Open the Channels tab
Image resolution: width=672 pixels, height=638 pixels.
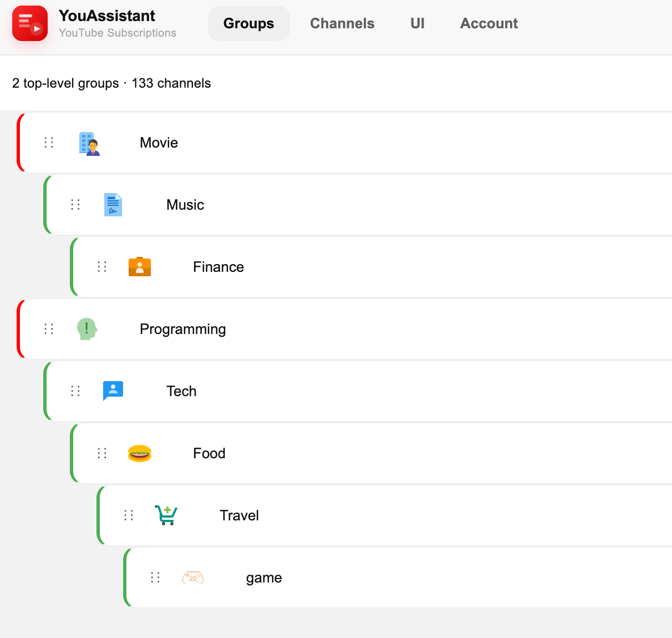(x=342, y=23)
